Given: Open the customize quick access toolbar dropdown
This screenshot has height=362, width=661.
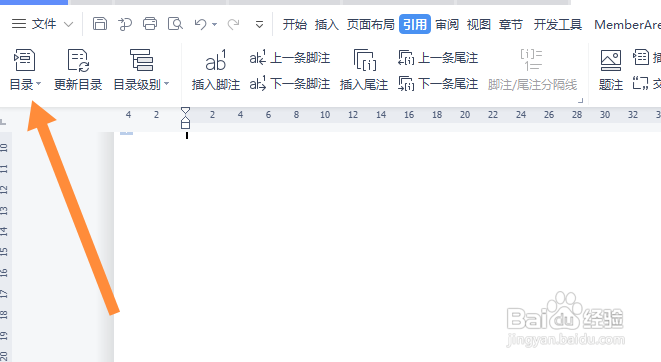Looking at the screenshot, I should pyautogui.click(x=259, y=25).
